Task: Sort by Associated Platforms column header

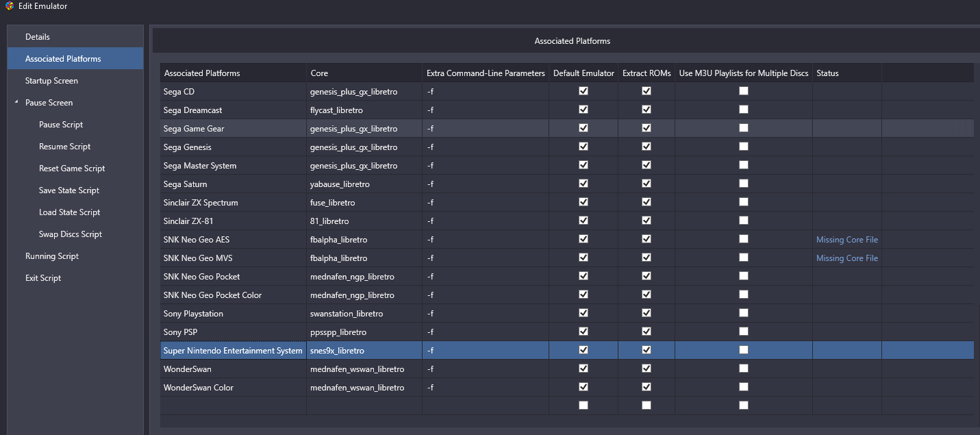Action: click(234, 73)
